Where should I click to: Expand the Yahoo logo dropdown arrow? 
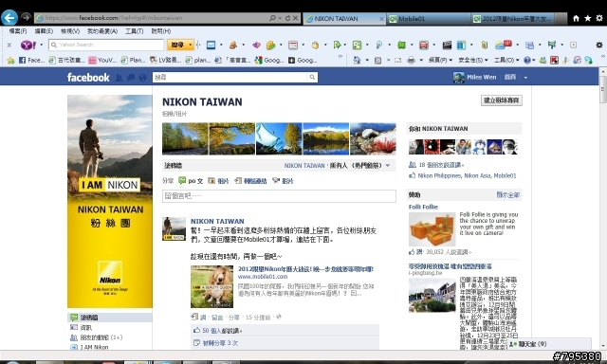coord(42,45)
